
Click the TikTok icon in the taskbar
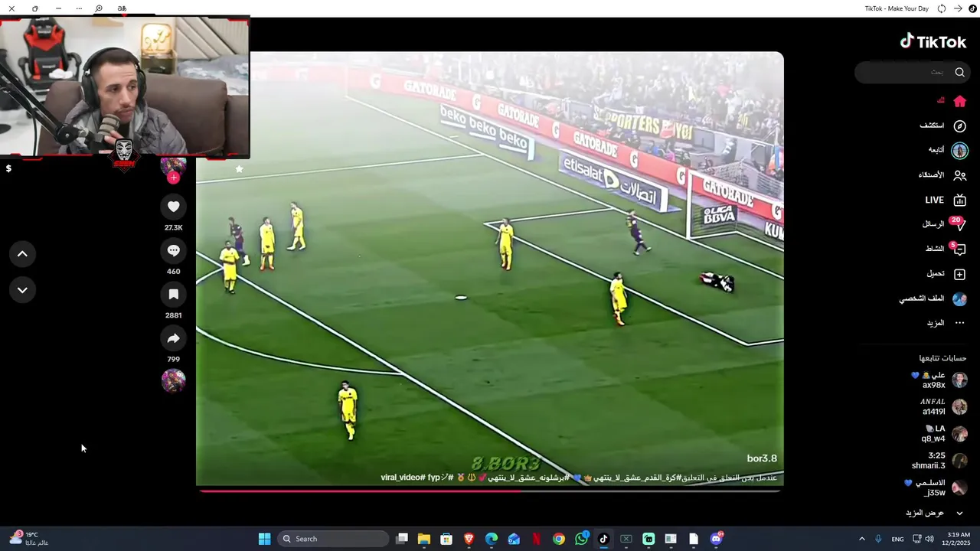(603, 539)
